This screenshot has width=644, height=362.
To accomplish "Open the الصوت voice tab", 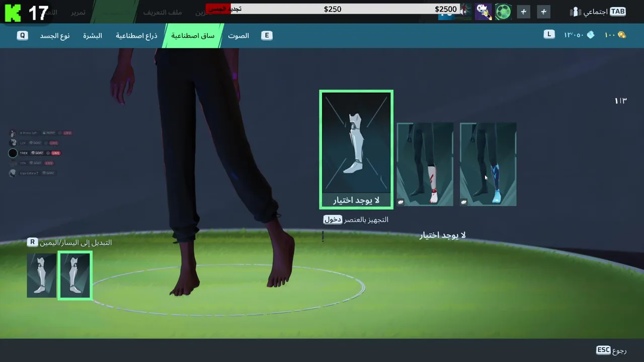I will [238, 36].
